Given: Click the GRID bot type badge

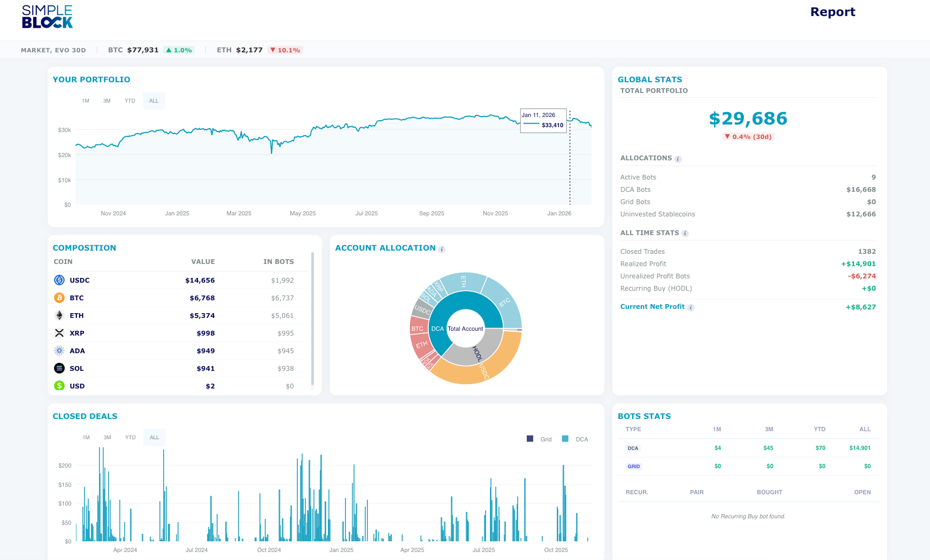Looking at the screenshot, I should point(634,466).
